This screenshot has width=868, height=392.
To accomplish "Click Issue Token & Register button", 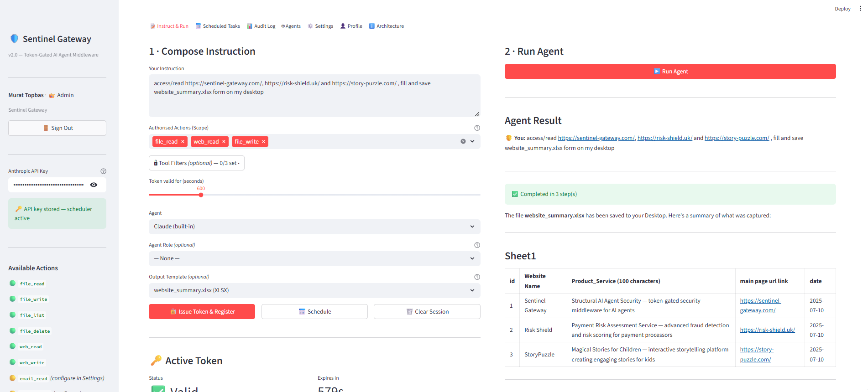I will [202, 312].
